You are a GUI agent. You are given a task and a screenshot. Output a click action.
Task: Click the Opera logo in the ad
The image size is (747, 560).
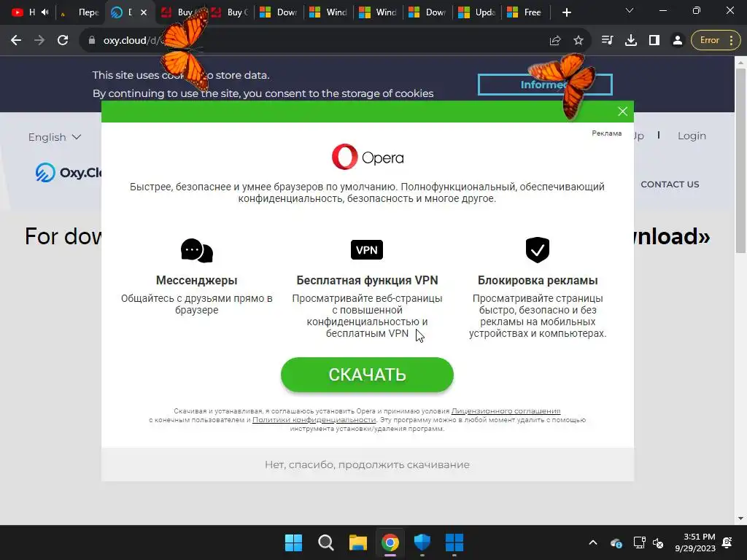click(368, 157)
